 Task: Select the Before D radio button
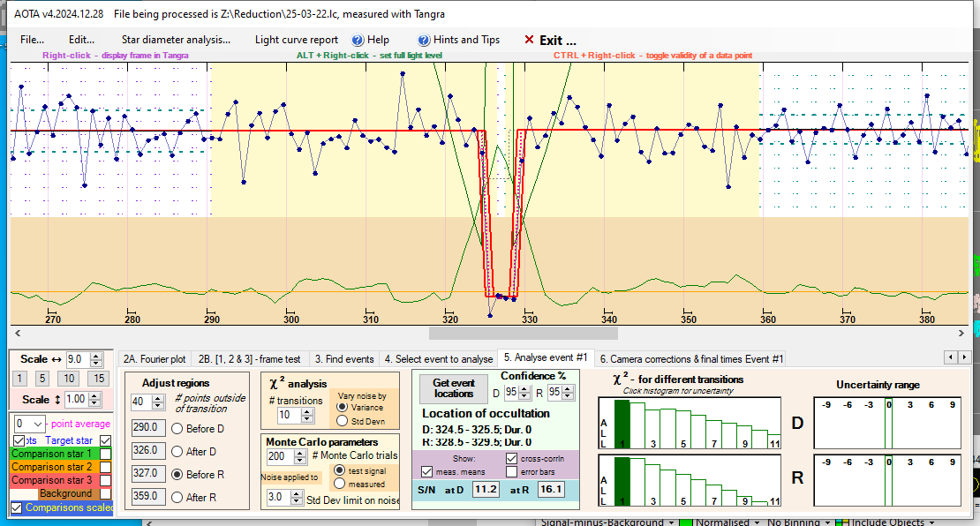[177, 429]
